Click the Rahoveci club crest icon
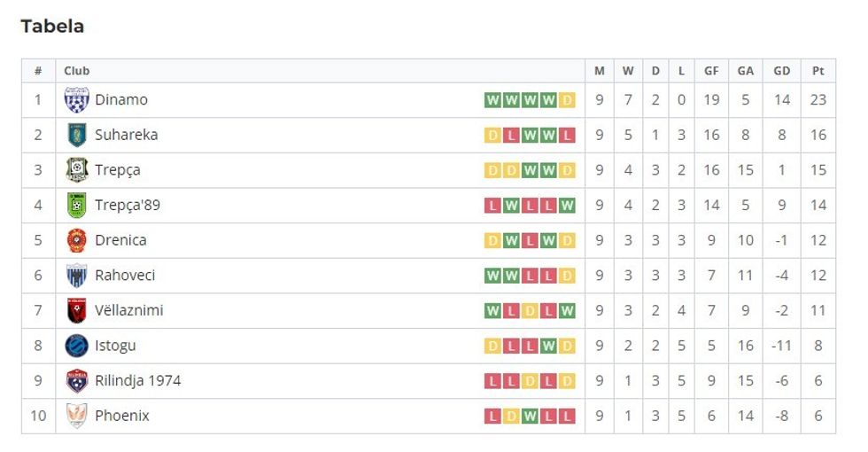The image size is (868, 452). 77,276
